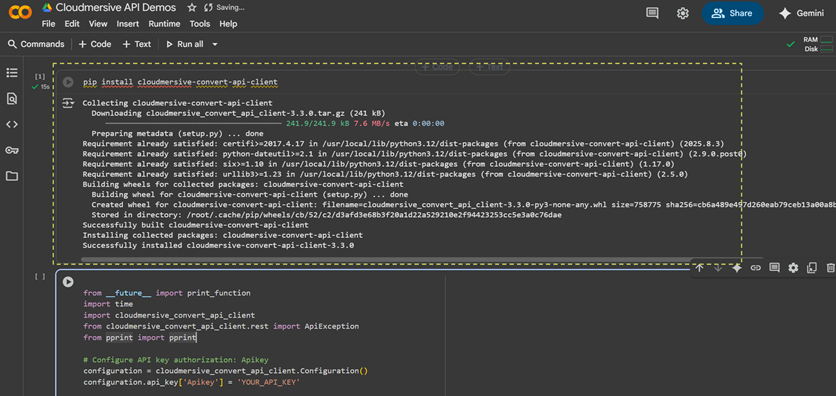Open the View menu
This screenshot has height=396, width=836.
[x=98, y=24]
